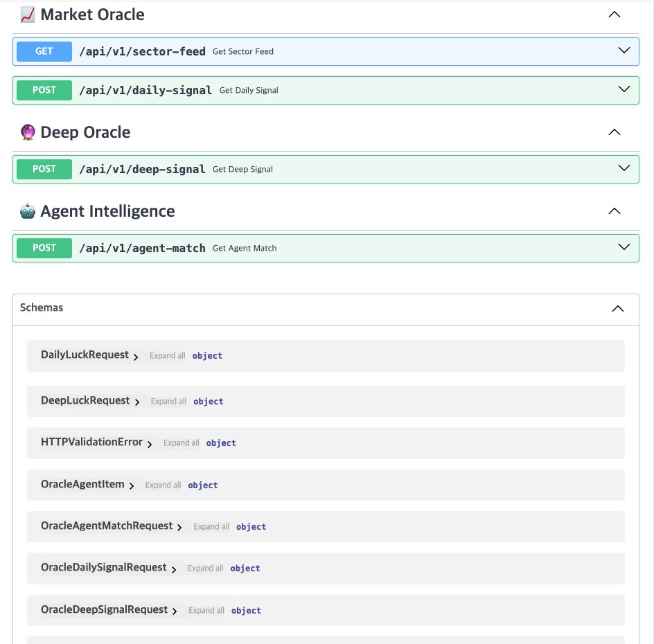Click the POST badge for agent-match
Viewport: 654px width, 644px height.
[x=44, y=248]
